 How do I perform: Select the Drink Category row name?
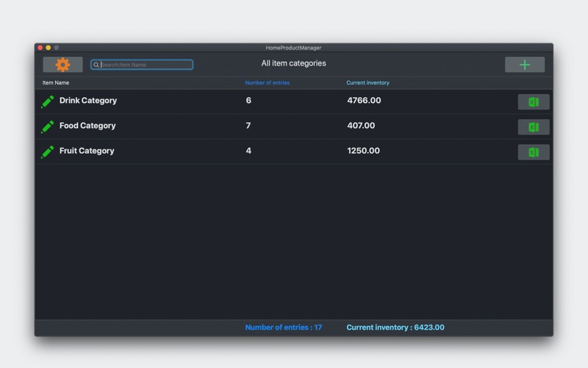click(88, 101)
